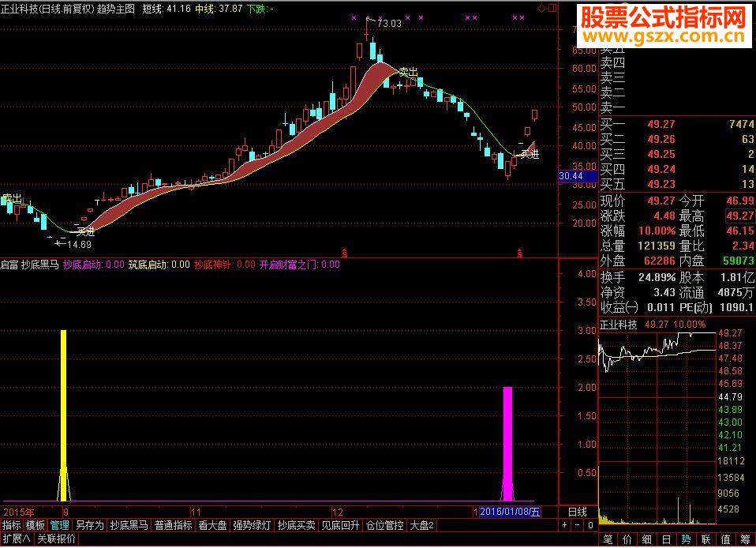Click the 正业科技 49.27 10.00% header
This screenshot has height=548, width=756.
point(653,325)
